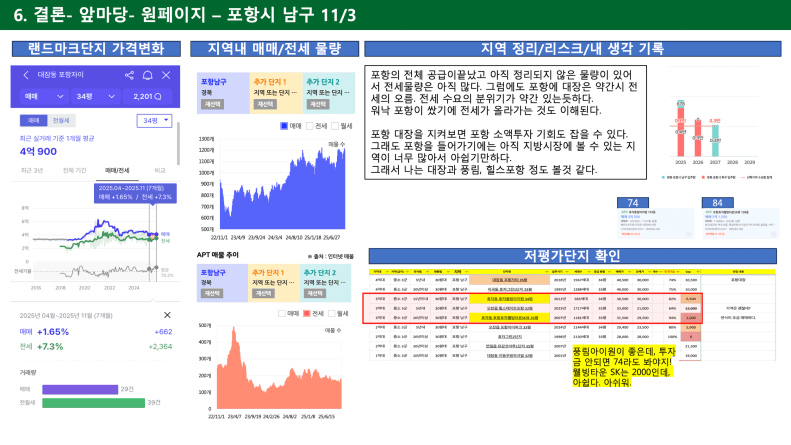
Task: Click 재선택 under 추가 단지 2, upper chart
Action: coord(318,104)
